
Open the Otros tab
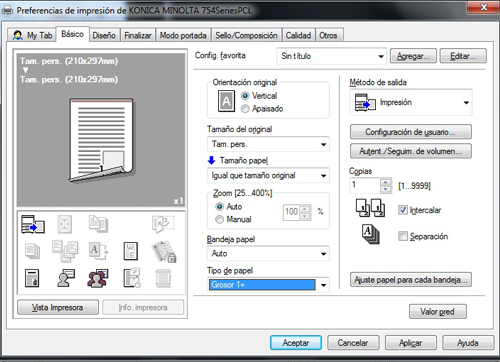[328, 35]
